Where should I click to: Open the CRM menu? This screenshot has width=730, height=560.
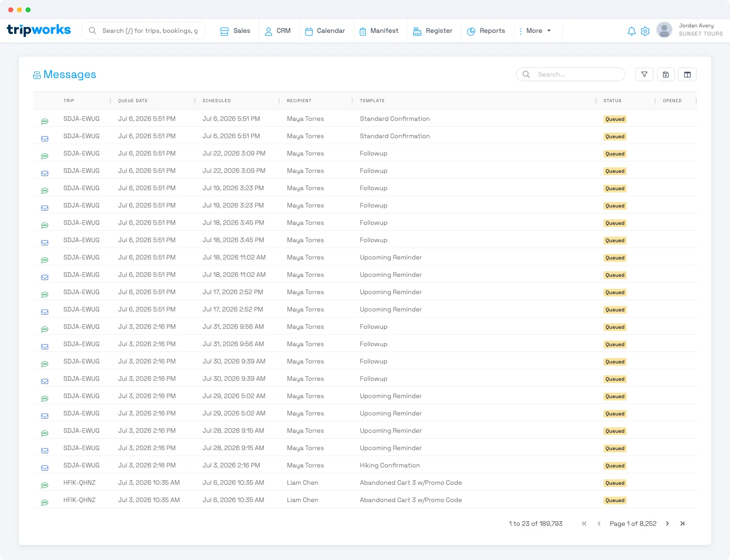click(x=278, y=31)
